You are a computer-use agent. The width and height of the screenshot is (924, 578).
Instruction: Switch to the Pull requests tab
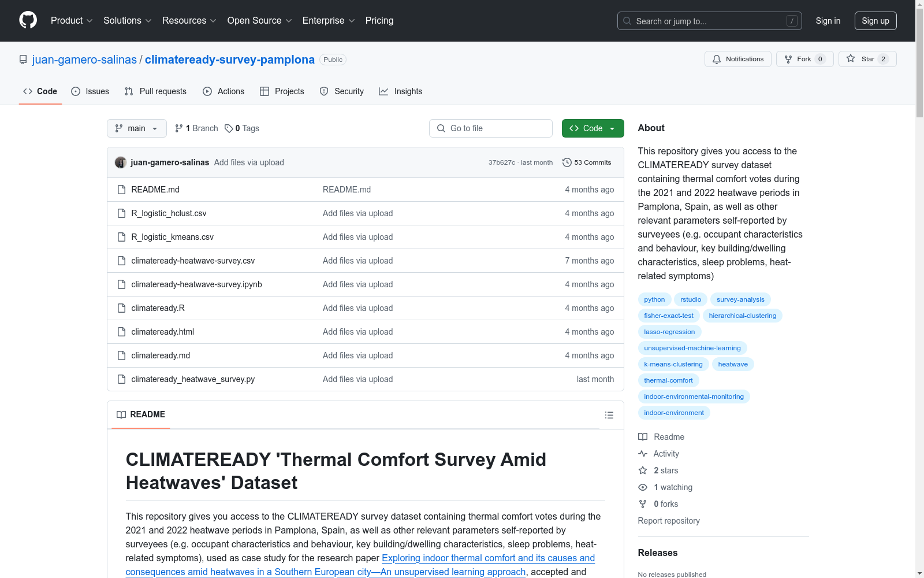click(x=155, y=91)
